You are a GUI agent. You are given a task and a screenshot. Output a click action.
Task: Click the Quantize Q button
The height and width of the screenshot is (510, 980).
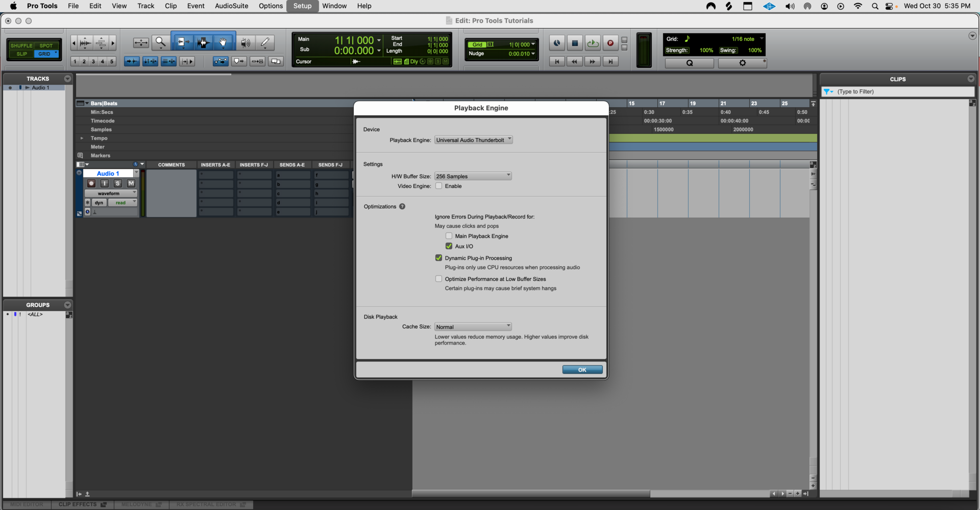coord(689,63)
